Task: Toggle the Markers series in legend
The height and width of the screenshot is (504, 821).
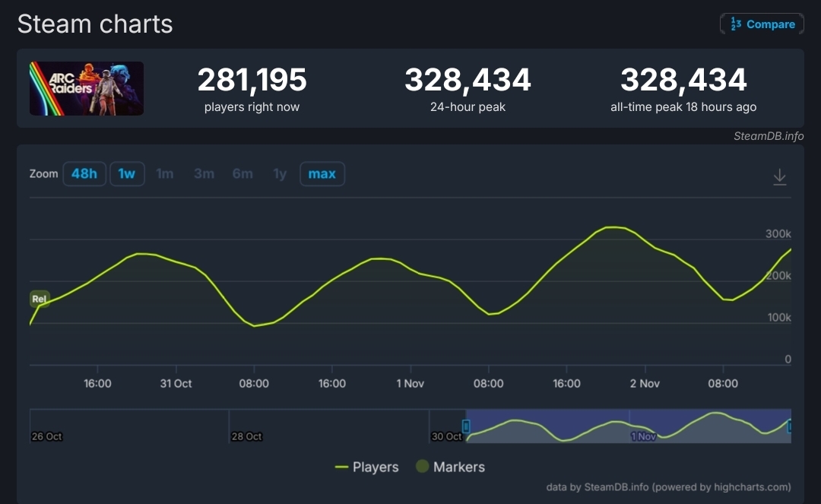Action: tap(450, 467)
